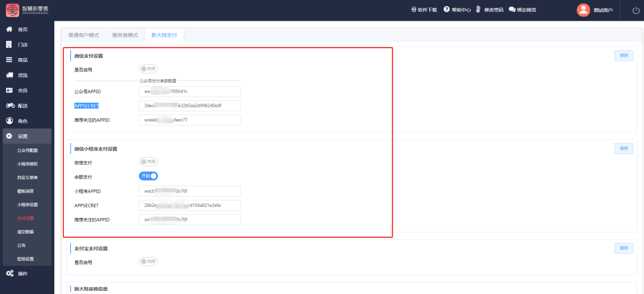644x294 pixels.
Task: Select the 商品 goods icon in sidebar
Action: [9, 60]
